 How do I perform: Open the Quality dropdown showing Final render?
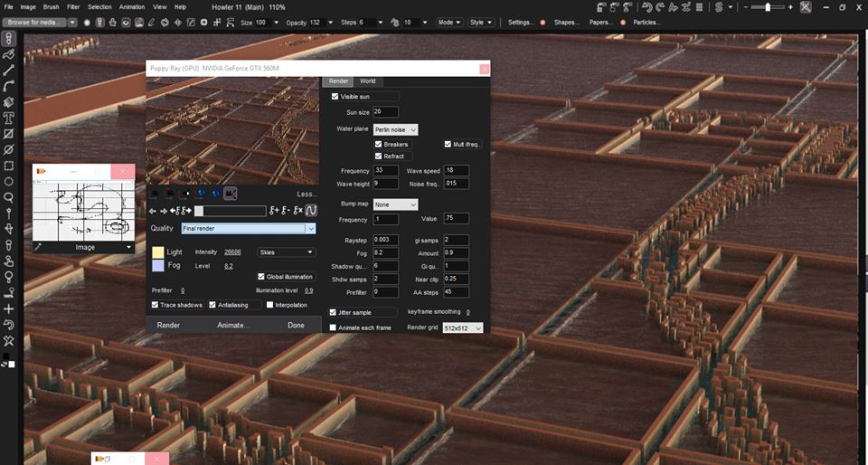pos(248,229)
